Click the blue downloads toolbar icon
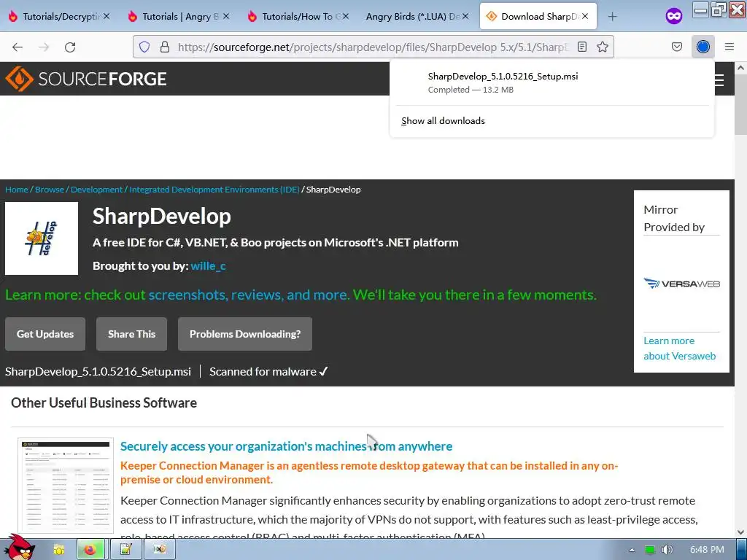The image size is (747, 560). [x=703, y=47]
